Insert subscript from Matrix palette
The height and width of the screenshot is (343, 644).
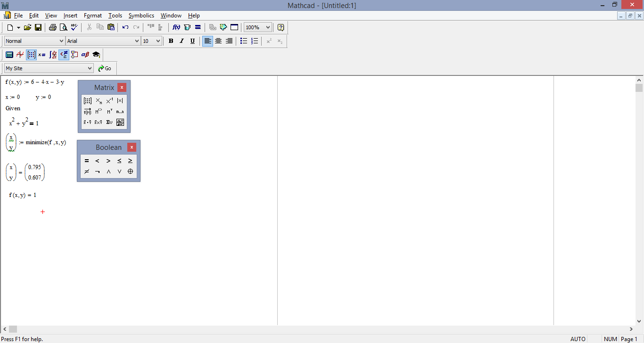99,100
